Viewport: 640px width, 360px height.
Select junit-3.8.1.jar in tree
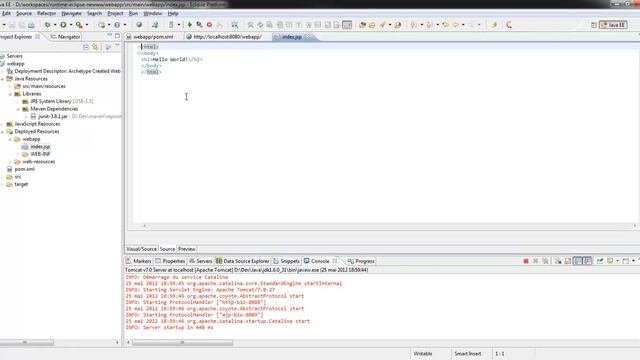(53, 116)
